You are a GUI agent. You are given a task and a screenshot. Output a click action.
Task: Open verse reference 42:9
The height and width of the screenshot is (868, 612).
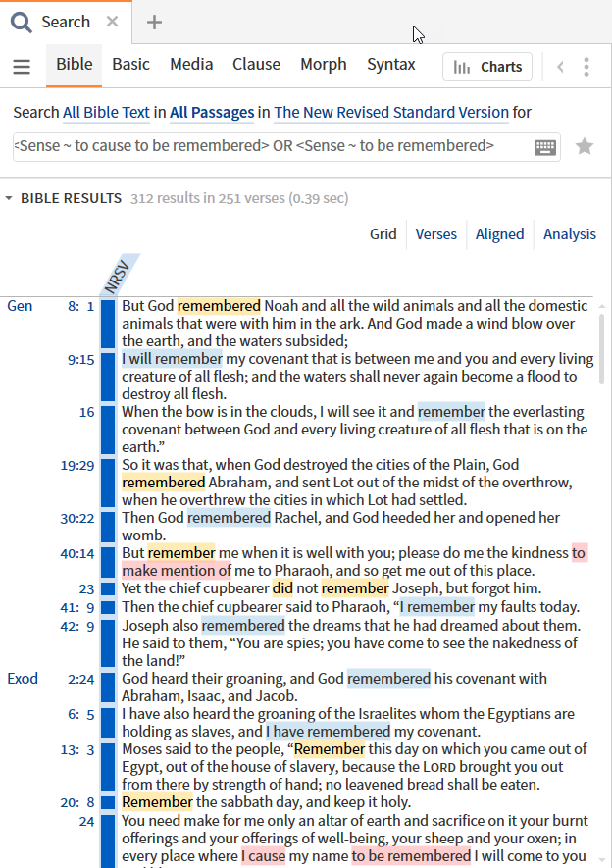(x=76, y=627)
